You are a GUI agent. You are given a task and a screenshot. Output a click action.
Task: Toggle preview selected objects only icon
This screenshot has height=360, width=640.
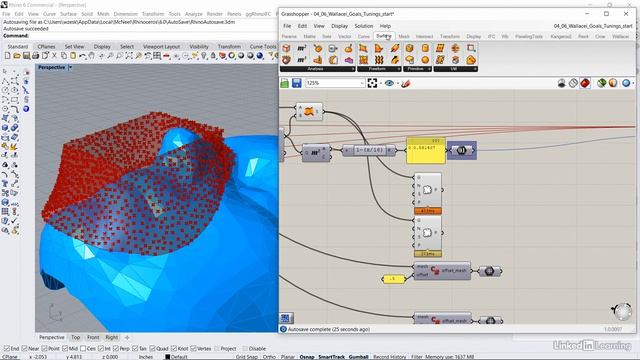601,83
